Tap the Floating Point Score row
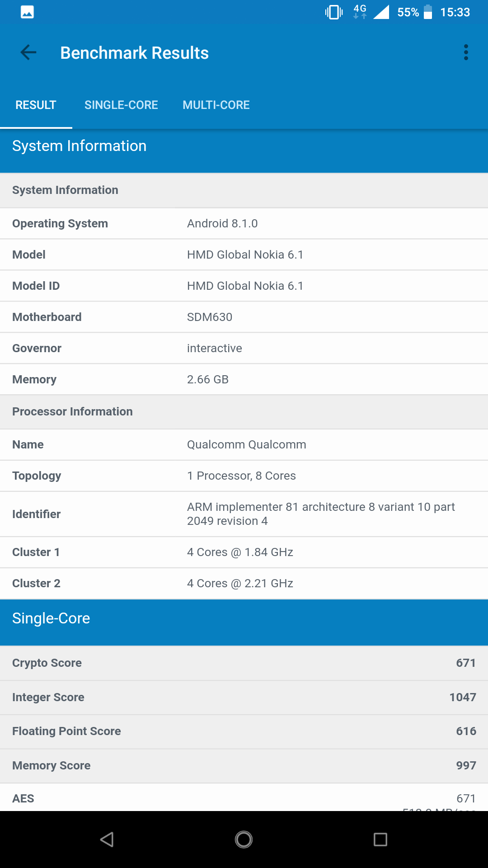 [244, 731]
